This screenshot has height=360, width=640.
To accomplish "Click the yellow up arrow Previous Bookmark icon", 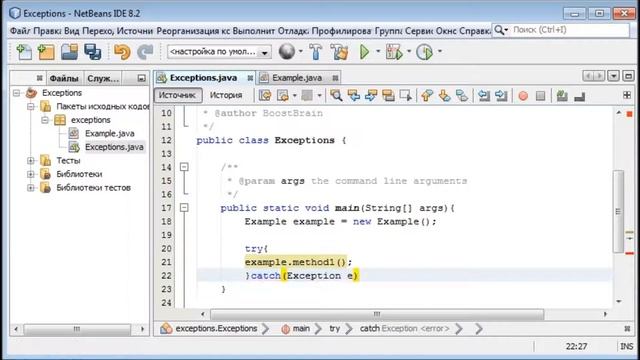I will (x=427, y=96).
